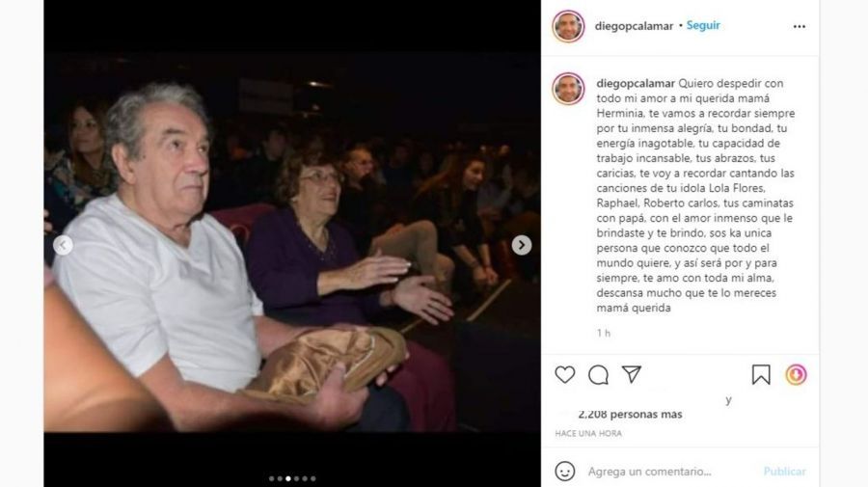The image size is (868, 487).
Task: Click the diegopcalamar avatar next to the caption
Action: 568,89
